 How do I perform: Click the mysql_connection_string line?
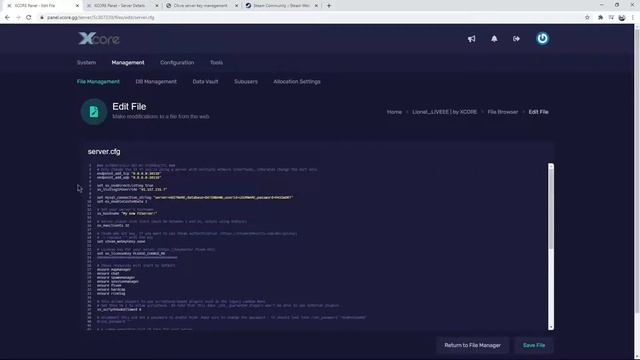click(x=195, y=198)
